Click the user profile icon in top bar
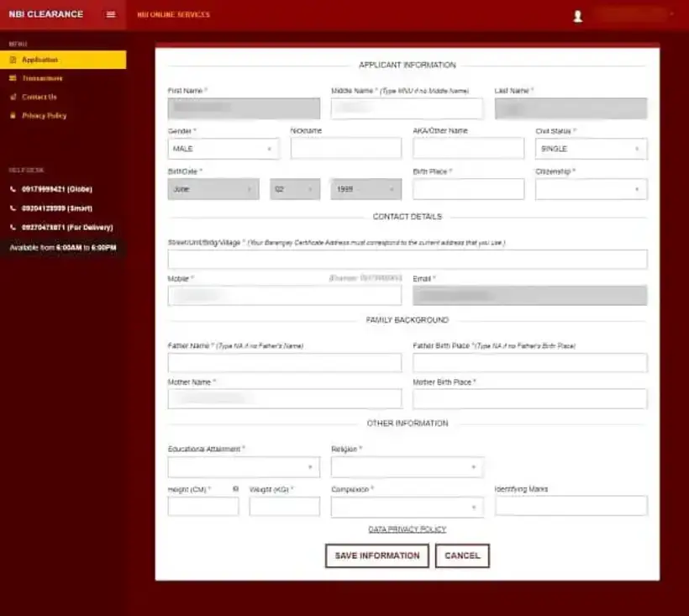689x616 pixels. pyautogui.click(x=577, y=14)
